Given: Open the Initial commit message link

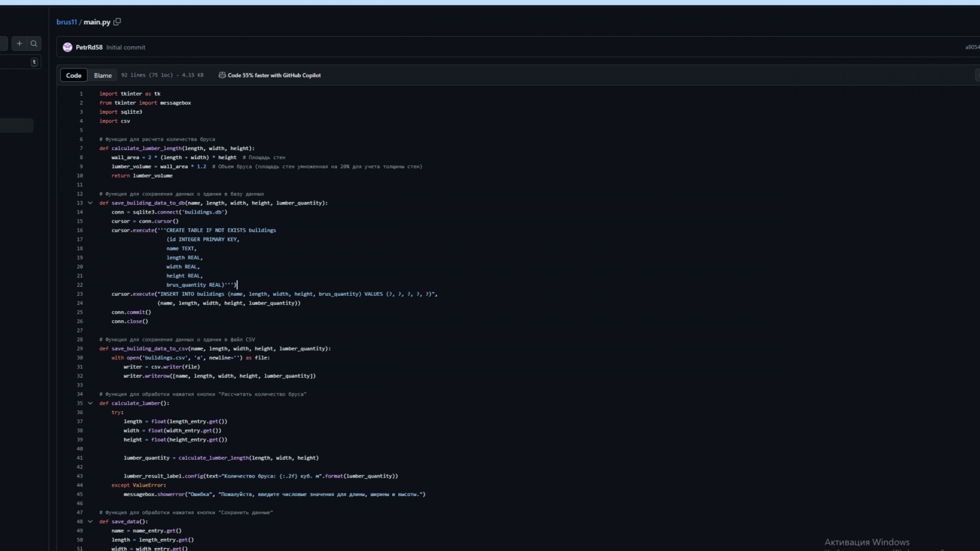Looking at the screenshot, I should coord(126,47).
